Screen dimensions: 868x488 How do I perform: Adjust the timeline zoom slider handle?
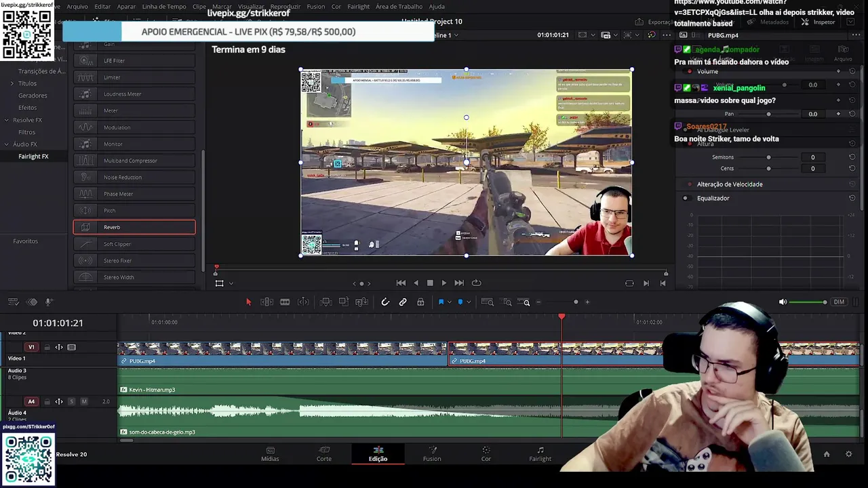pyautogui.click(x=576, y=302)
